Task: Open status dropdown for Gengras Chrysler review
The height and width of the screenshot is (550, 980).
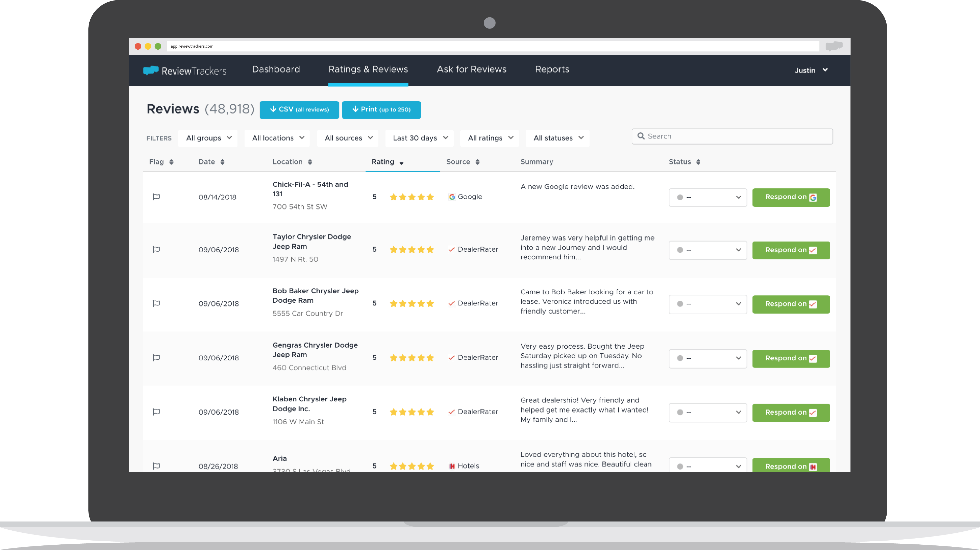Action: [x=708, y=359]
